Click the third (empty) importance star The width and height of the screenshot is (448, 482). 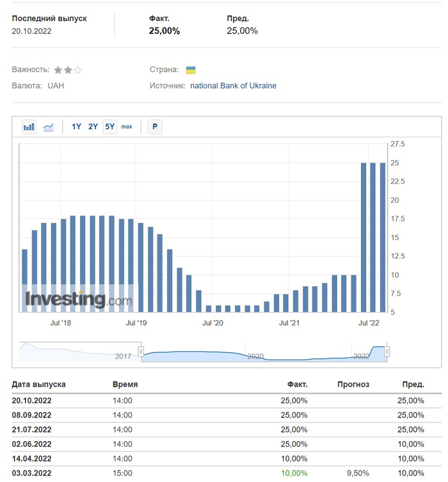click(x=78, y=70)
